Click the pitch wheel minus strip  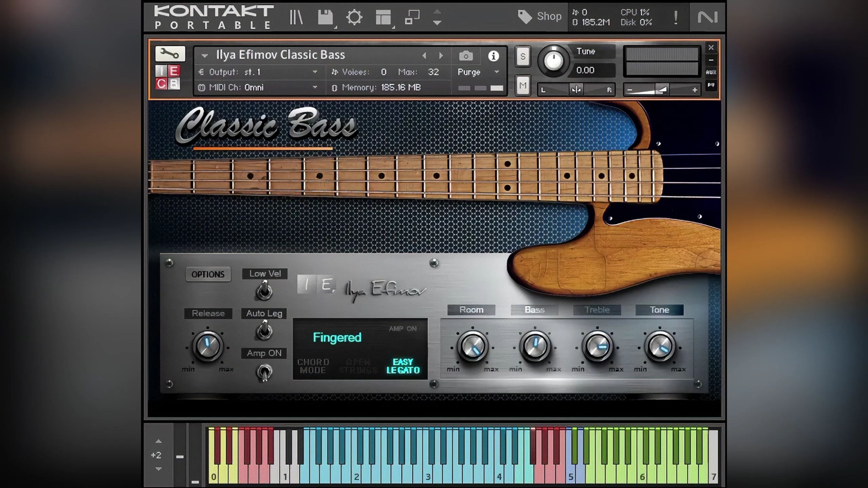pos(180,457)
